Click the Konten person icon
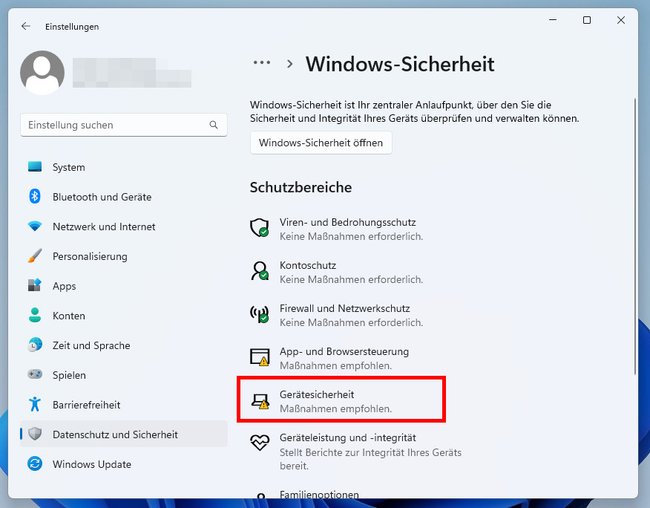The width and height of the screenshot is (650, 508). [35, 315]
